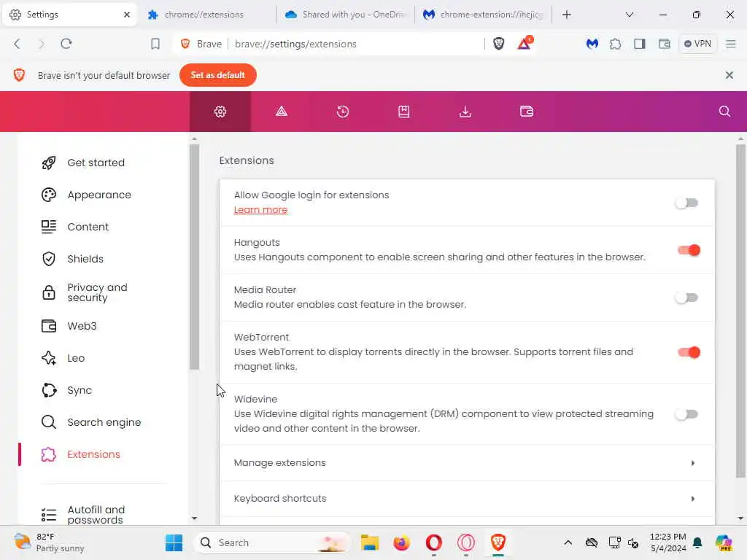Image resolution: width=747 pixels, height=560 pixels.
Task: Reload the page
Action: click(x=66, y=44)
